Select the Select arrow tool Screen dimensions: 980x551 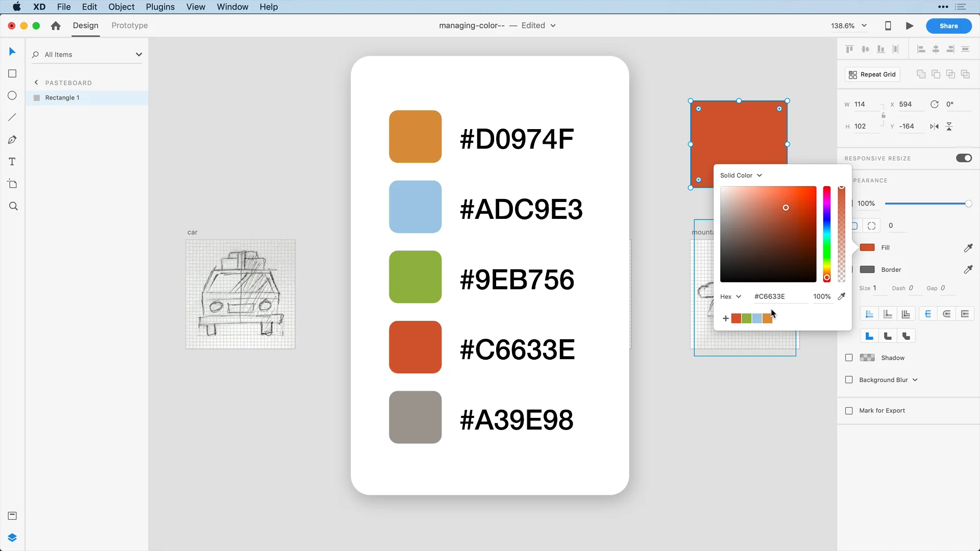click(x=12, y=52)
